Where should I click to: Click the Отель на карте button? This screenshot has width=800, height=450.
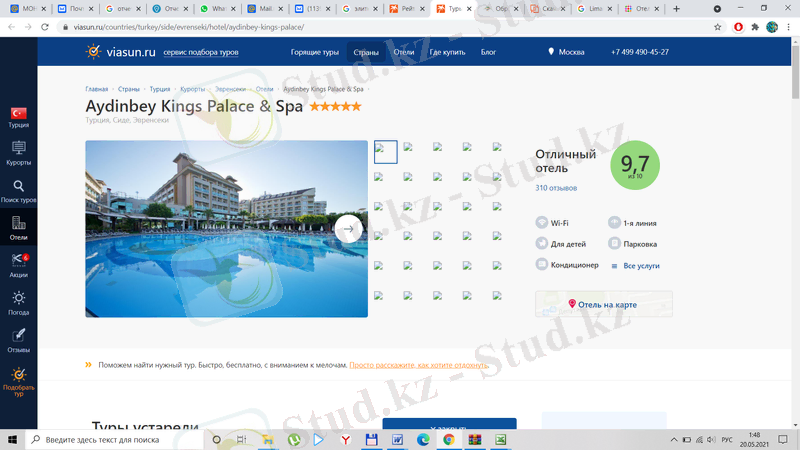[x=603, y=304]
